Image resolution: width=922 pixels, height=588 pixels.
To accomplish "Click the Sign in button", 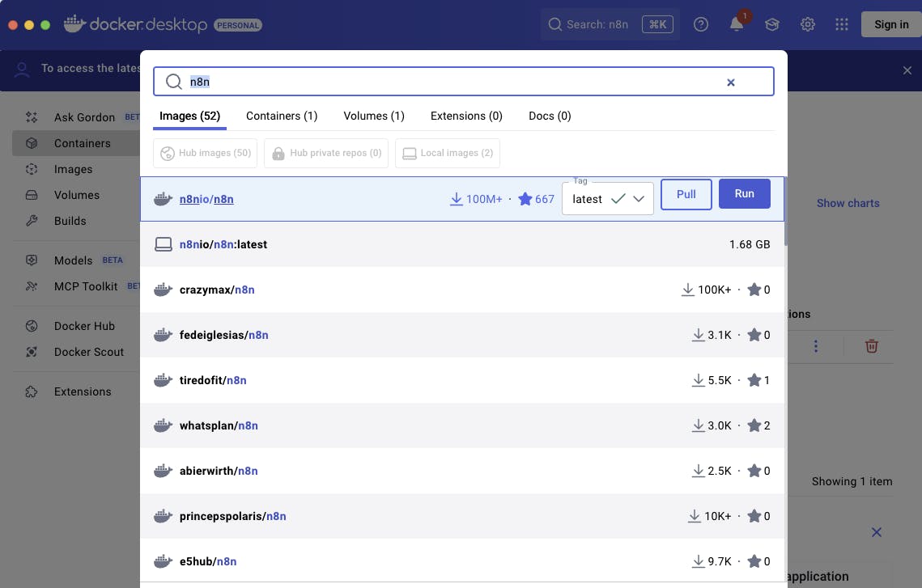I will click(891, 25).
